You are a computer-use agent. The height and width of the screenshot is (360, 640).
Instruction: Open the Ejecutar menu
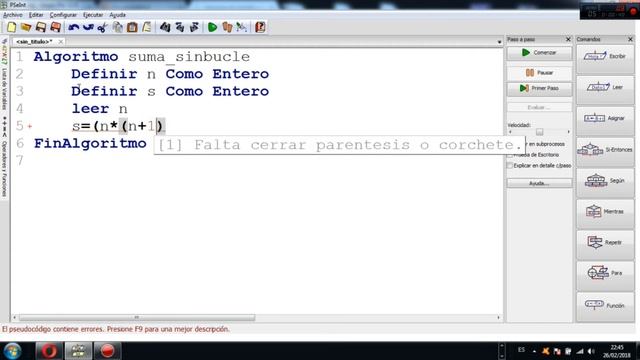tap(93, 15)
